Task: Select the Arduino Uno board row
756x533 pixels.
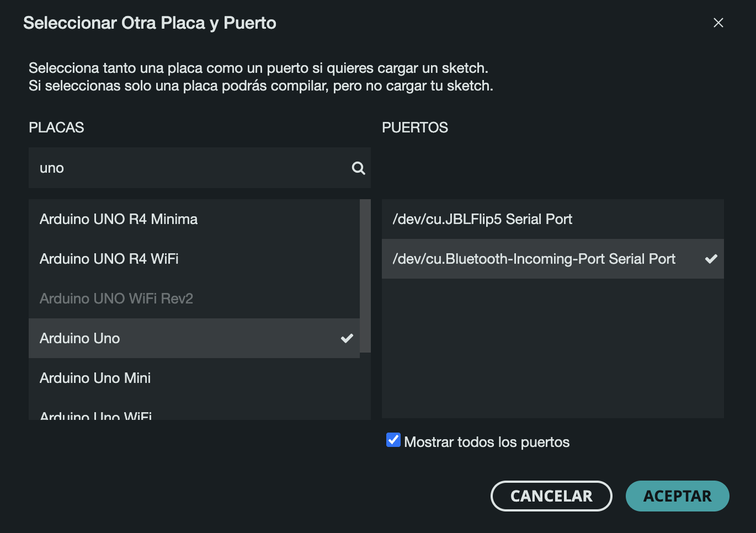Action: pyautogui.click(x=80, y=338)
